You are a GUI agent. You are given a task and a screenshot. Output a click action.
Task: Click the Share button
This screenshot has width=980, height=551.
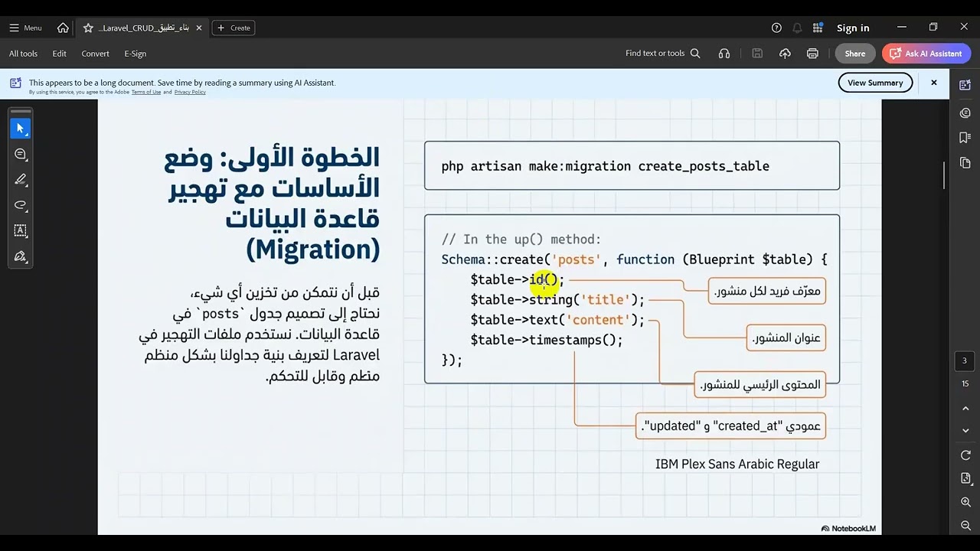(x=855, y=54)
